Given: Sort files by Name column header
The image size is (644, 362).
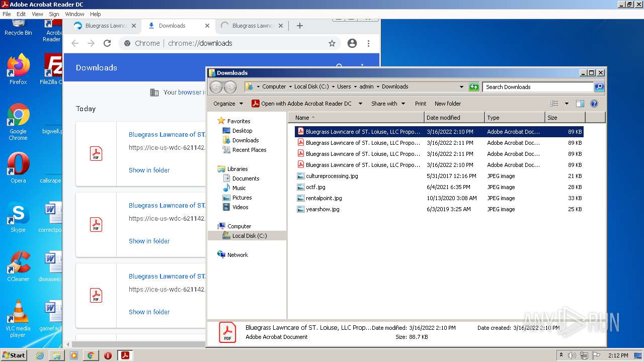Looking at the screenshot, I should (x=356, y=118).
